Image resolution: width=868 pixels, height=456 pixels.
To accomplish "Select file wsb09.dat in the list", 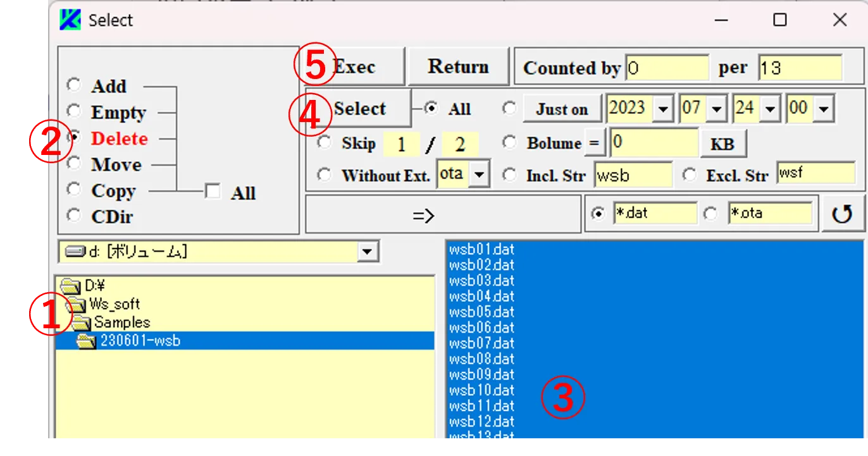I will [x=654, y=374].
